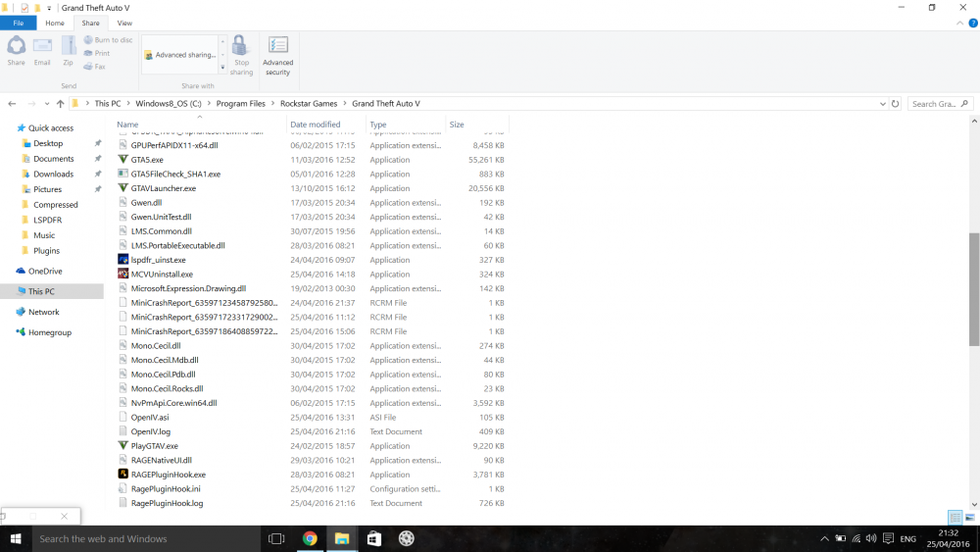980x552 pixels.
Task: Select GTAVLauncher.exe file icon
Action: pos(123,188)
